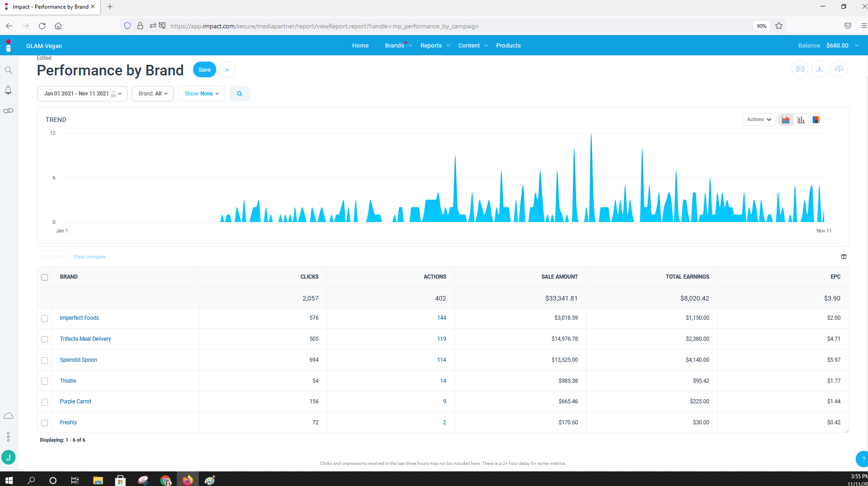
Task: Click the cloud icon in sidebar
Action: (8, 416)
